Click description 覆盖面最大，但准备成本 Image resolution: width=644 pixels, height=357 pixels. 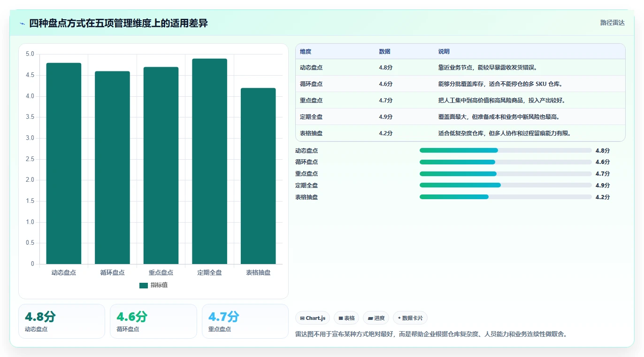(x=499, y=117)
